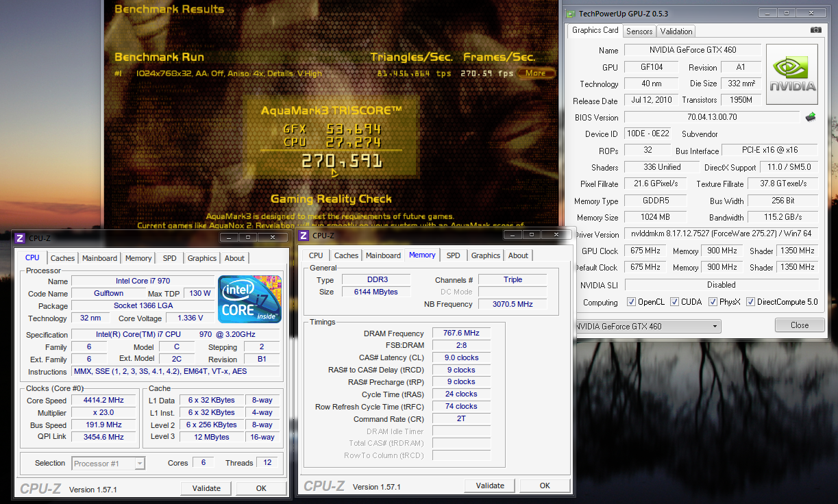This screenshot has height=504, width=838.
Task: Toggle the CUDA checkbox
Action: click(675, 302)
